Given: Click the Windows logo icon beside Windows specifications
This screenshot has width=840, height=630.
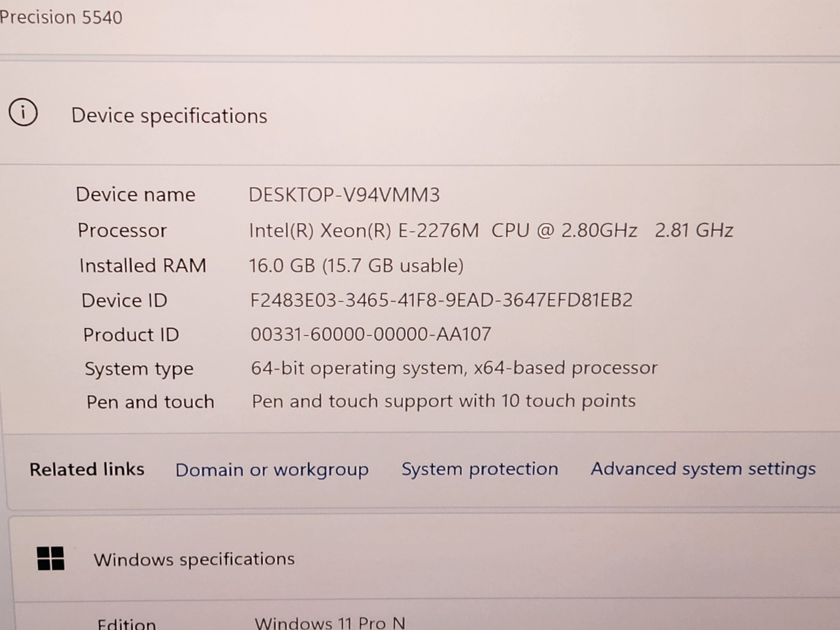Looking at the screenshot, I should (x=51, y=558).
